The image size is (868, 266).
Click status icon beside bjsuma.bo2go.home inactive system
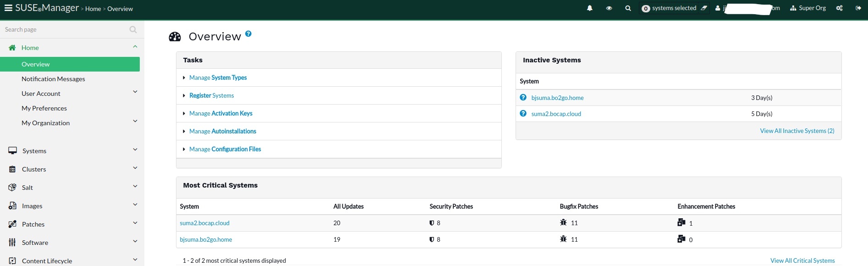pyautogui.click(x=523, y=98)
